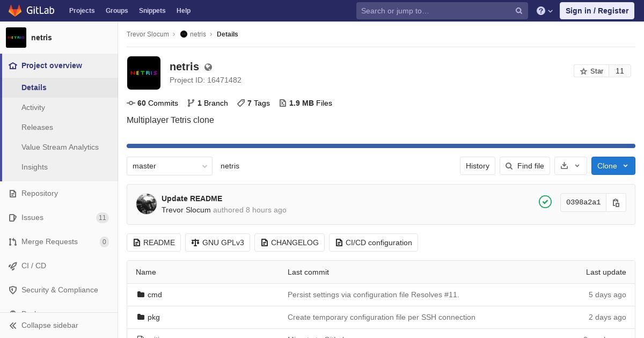Click the search magnifier icon
Screen dimensions: 644x338
pos(519,11)
